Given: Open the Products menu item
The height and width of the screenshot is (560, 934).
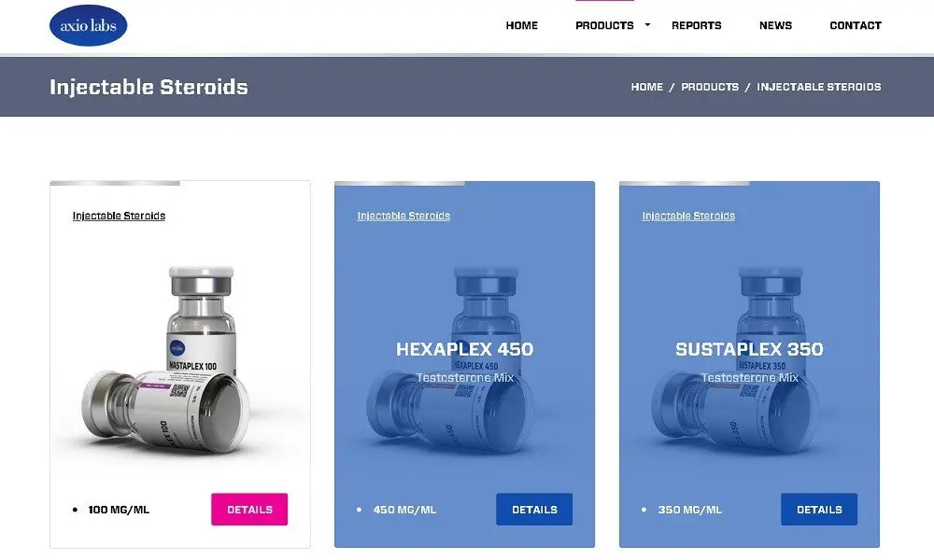Looking at the screenshot, I should (604, 25).
